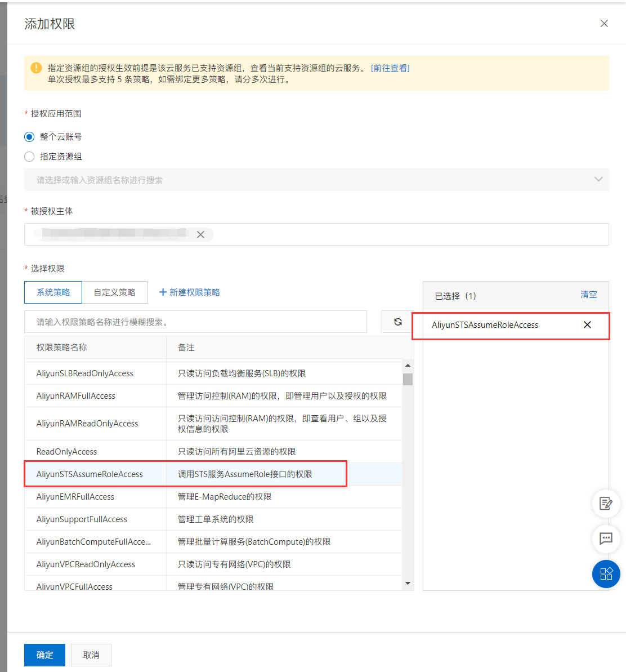Image resolution: width=626 pixels, height=672 pixels.
Task: Remove the blurred authorized principal tag
Action: [x=200, y=234]
